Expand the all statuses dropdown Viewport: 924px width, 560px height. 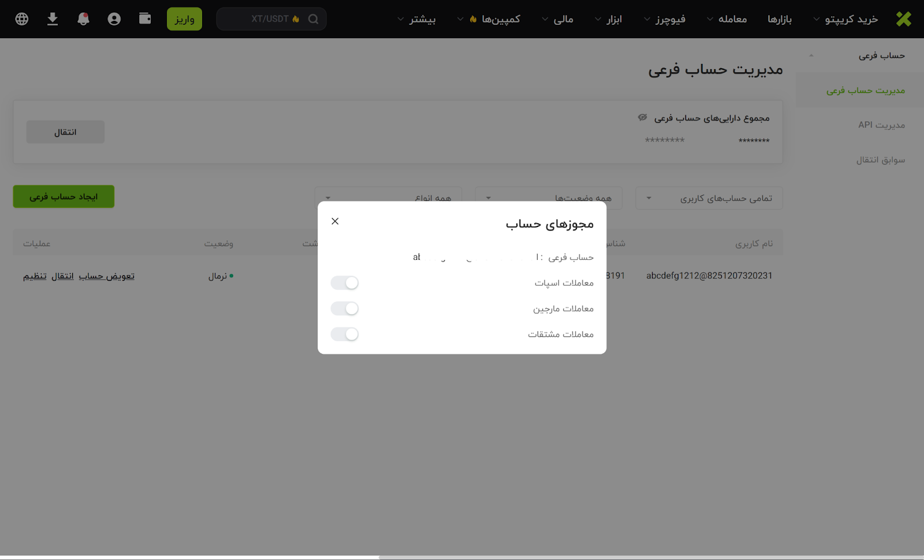[x=548, y=195]
